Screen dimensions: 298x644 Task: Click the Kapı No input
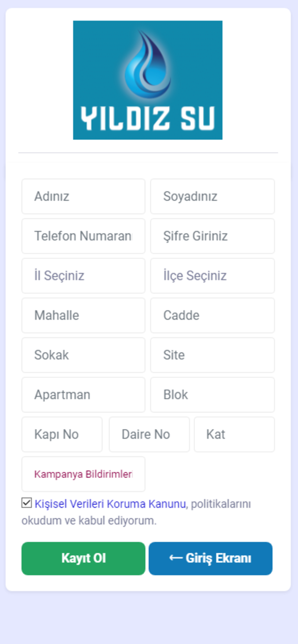coord(62,434)
